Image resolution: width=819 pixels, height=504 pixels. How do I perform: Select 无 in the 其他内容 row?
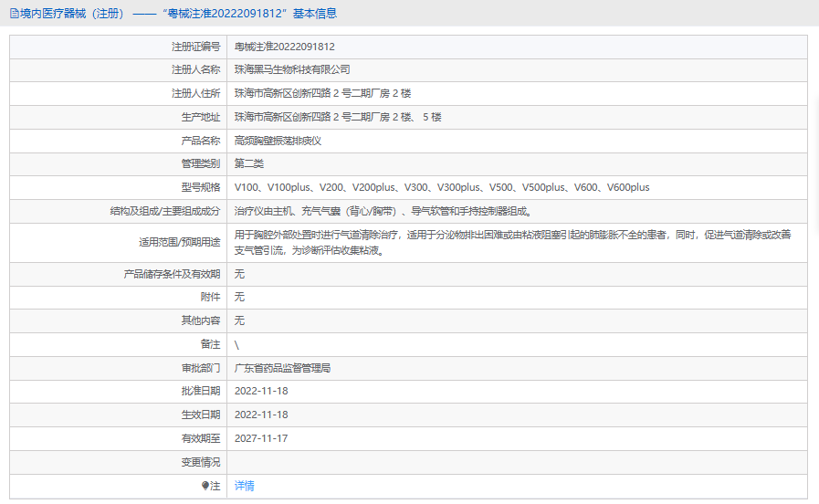[239, 320]
